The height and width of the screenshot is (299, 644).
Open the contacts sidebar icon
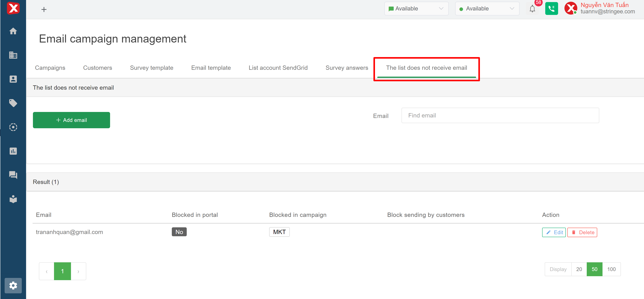pyautogui.click(x=13, y=79)
